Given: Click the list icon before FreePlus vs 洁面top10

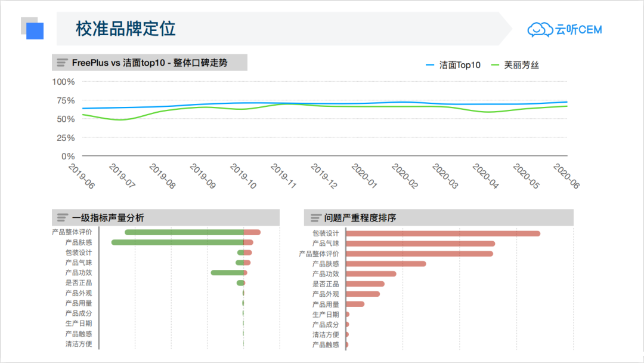Looking at the screenshot, I should coord(63,63).
